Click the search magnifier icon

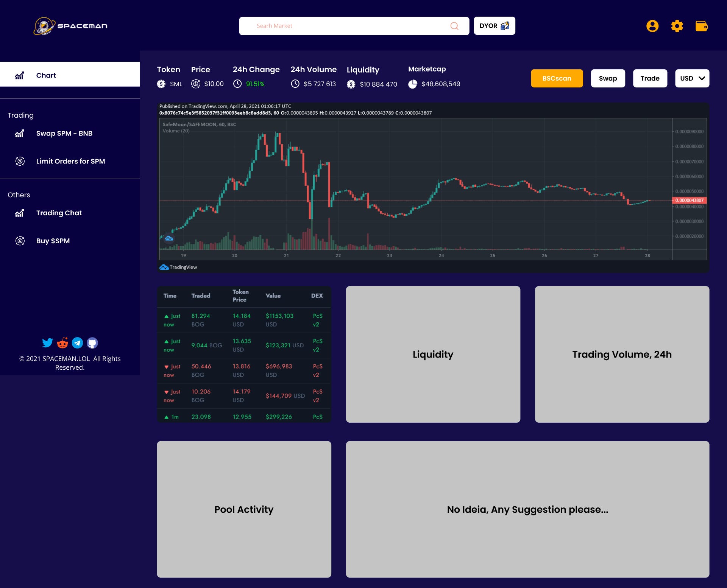(x=454, y=26)
